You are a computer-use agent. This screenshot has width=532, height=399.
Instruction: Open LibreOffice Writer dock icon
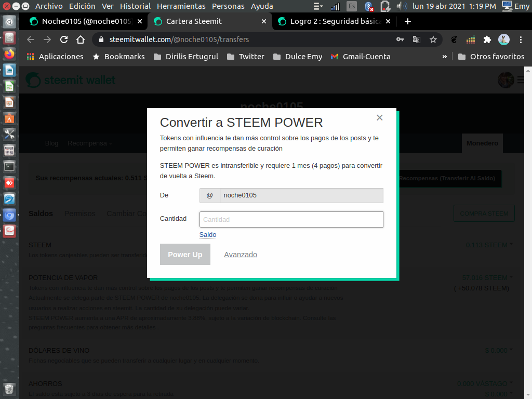click(x=9, y=70)
